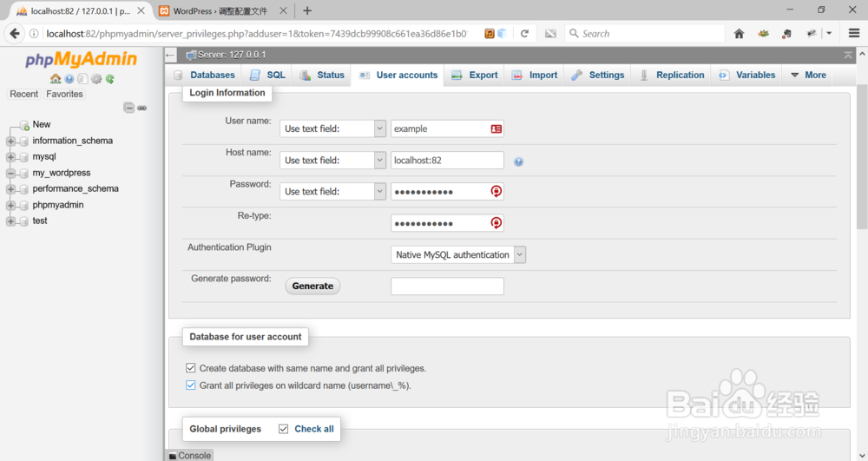Expand the information_schema database node

10,142
